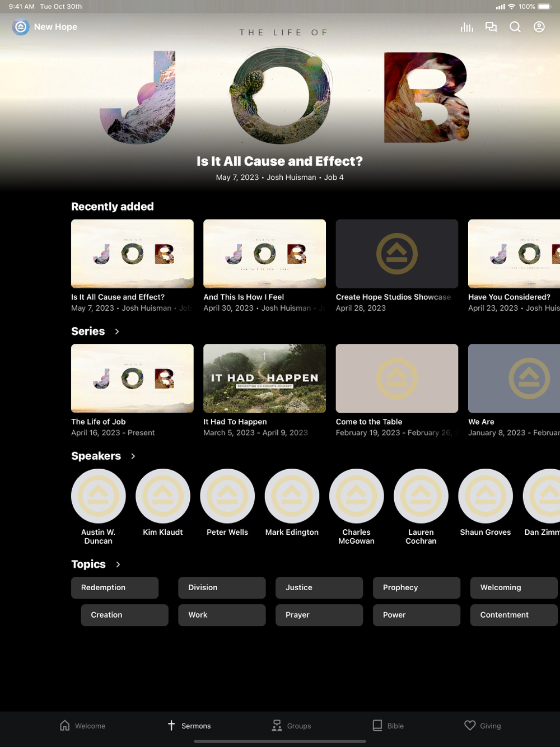This screenshot has width=560, height=747.
Task: Choose the Justice topic
Action: [319, 587]
